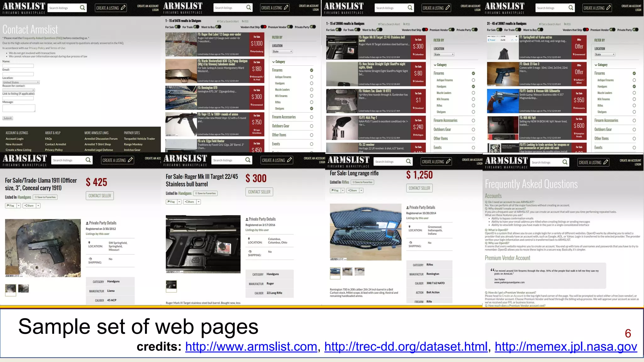The width and height of the screenshot is (644, 362).
Task: Open http://www.armslist.com credits link
Action: click(x=251, y=347)
